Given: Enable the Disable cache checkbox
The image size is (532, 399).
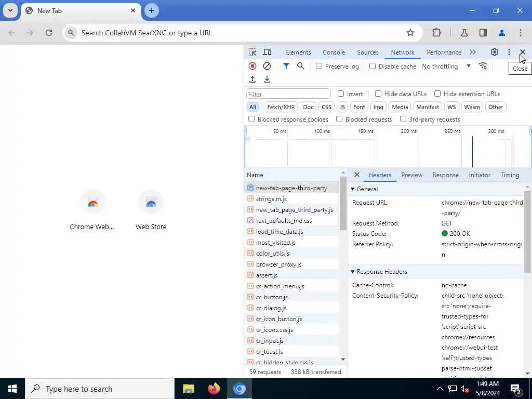Looking at the screenshot, I should coord(373,66).
